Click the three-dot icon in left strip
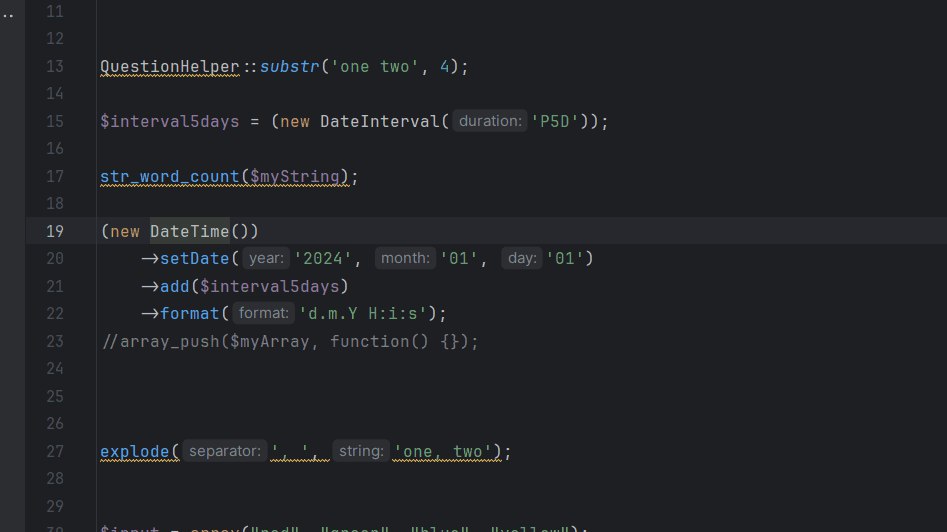The height and width of the screenshot is (532, 947). point(8,16)
